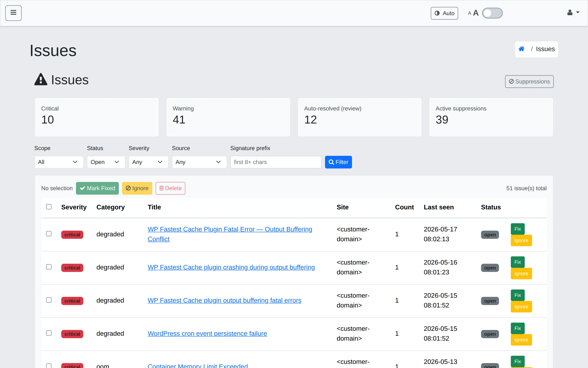The height and width of the screenshot is (368, 588).
Task: Click the Status column header
Action: (x=491, y=207)
